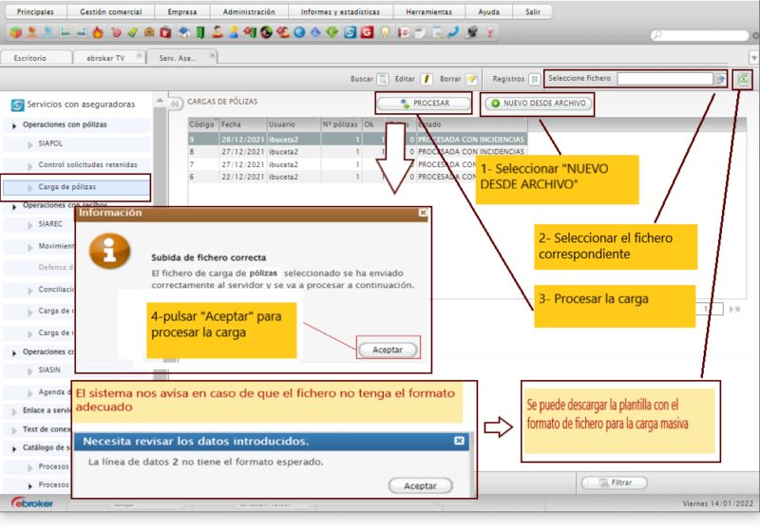Expand Operaciones con pólizas section
Screen dimensions: 760x532
click(14, 124)
